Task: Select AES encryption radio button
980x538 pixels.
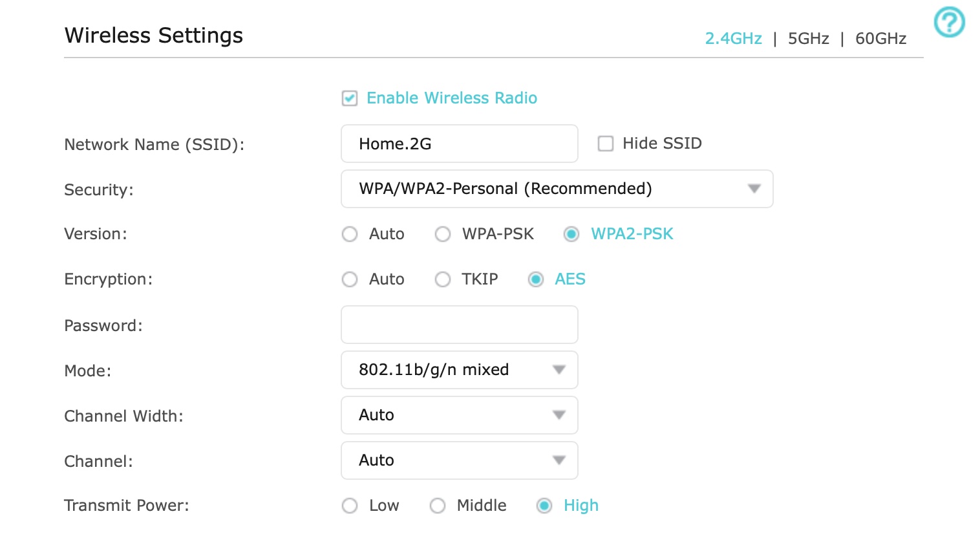Action: [x=536, y=279]
